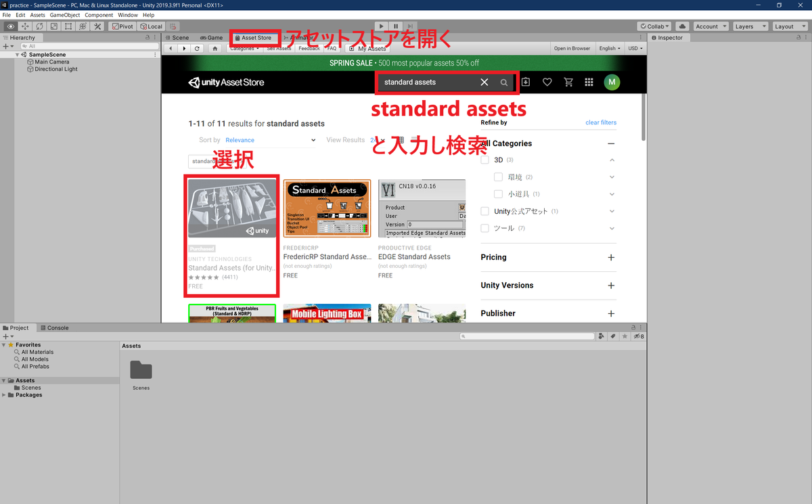Select Directional Light in Hierarchy
This screenshot has height=504, width=812.
(56, 69)
